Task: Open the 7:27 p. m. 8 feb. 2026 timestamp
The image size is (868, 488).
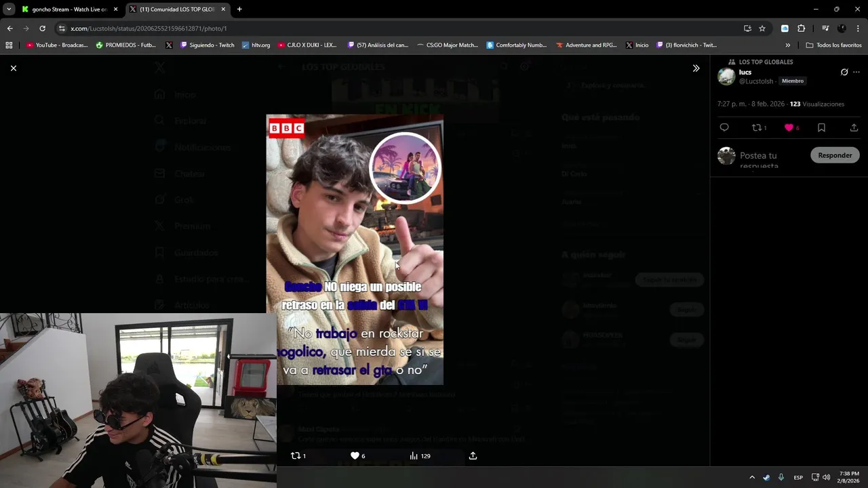Action: tap(751, 104)
